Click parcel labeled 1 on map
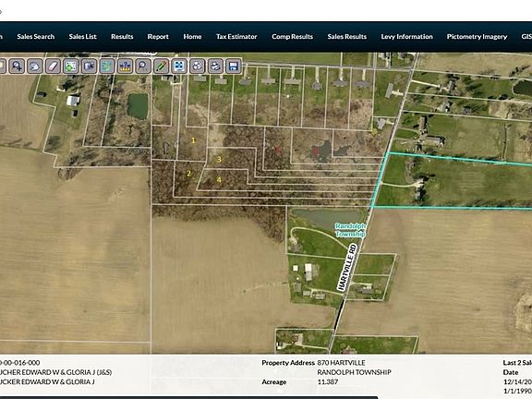The width and height of the screenshot is (532, 399). pyautogui.click(x=193, y=140)
